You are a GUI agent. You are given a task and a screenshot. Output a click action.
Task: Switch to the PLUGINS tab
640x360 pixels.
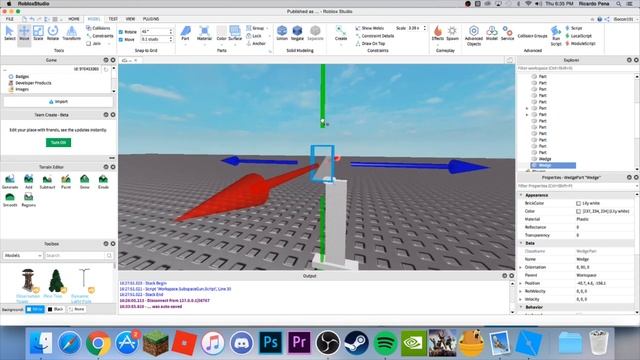pyautogui.click(x=151, y=19)
